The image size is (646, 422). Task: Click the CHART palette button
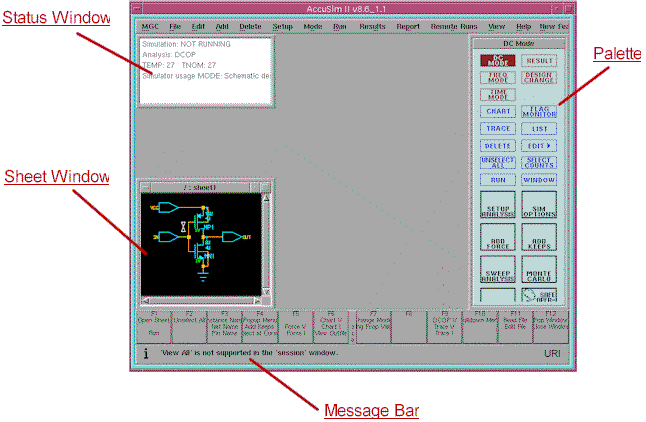(498, 111)
